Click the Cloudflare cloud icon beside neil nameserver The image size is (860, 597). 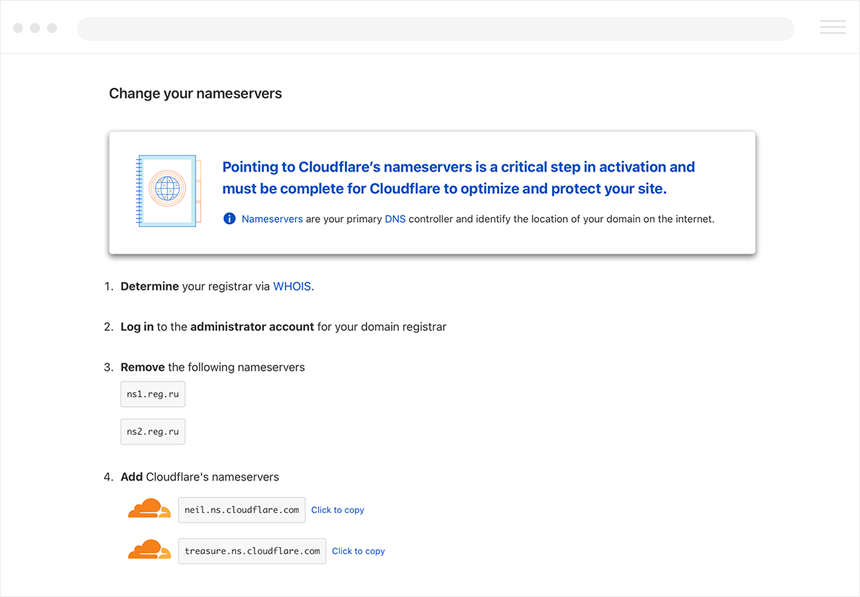click(149, 509)
